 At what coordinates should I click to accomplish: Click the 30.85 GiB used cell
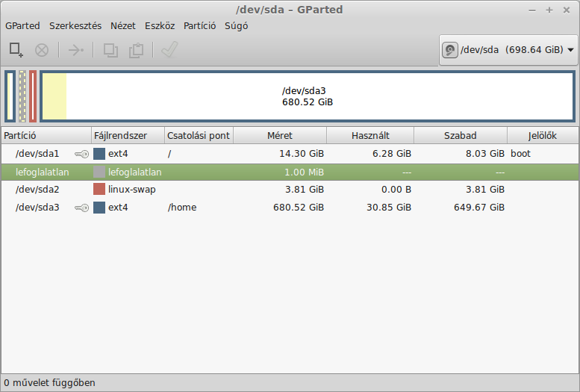pos(389,208)
